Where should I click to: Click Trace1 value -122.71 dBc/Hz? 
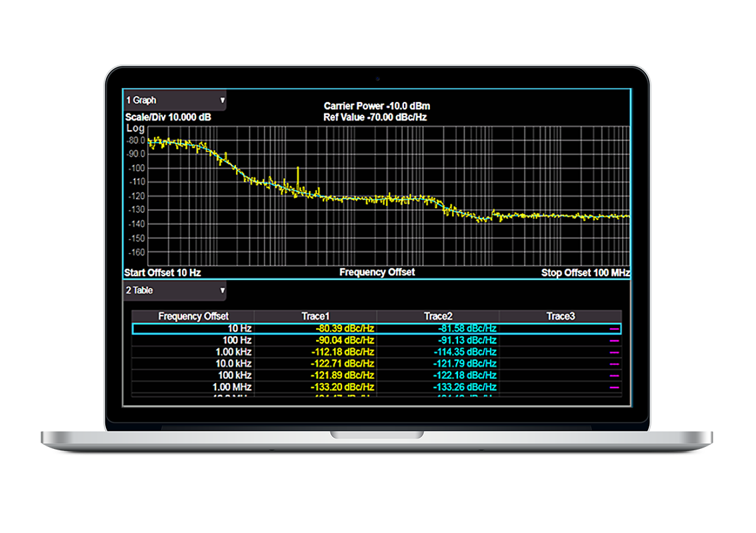tap(342, 364)
